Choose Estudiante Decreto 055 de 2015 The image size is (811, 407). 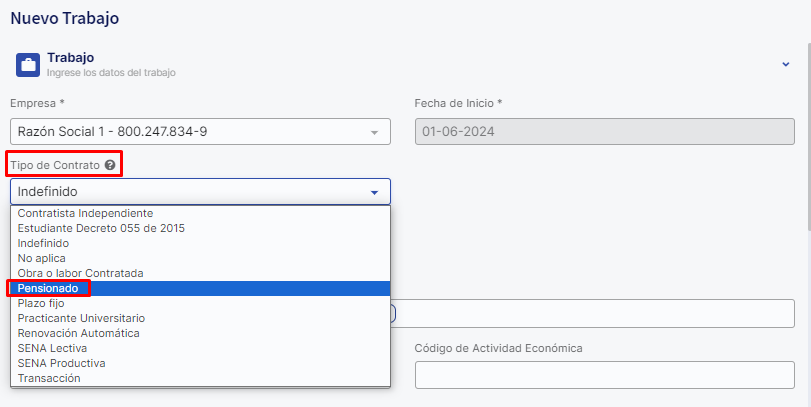coord(101,228)
